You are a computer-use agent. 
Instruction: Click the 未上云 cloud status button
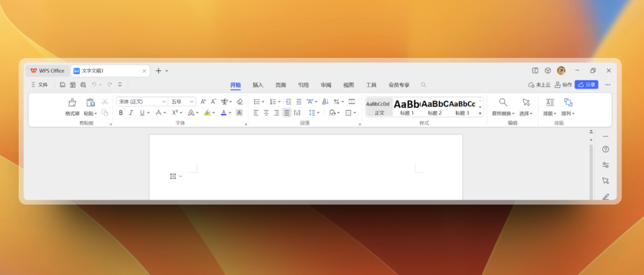pos(539,85)
